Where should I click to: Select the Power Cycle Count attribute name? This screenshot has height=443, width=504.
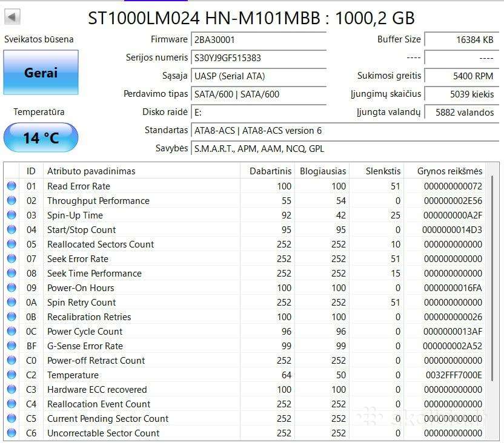point(85,331)
